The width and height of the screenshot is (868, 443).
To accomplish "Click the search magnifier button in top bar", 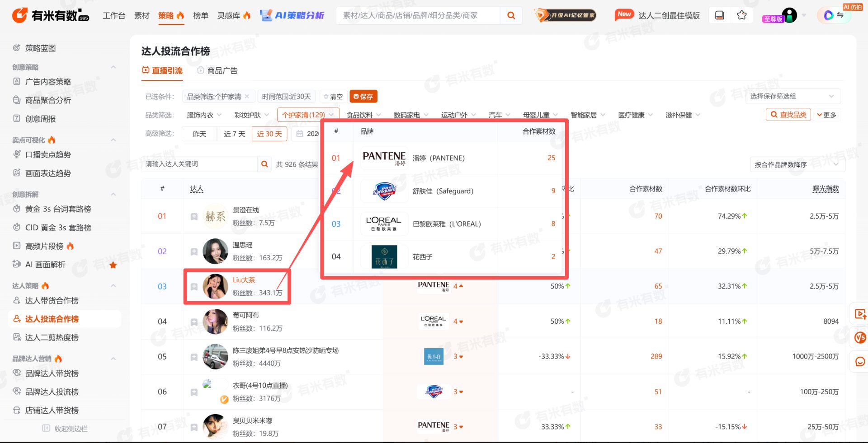I will pyautogui.click(x=511, y=15).
